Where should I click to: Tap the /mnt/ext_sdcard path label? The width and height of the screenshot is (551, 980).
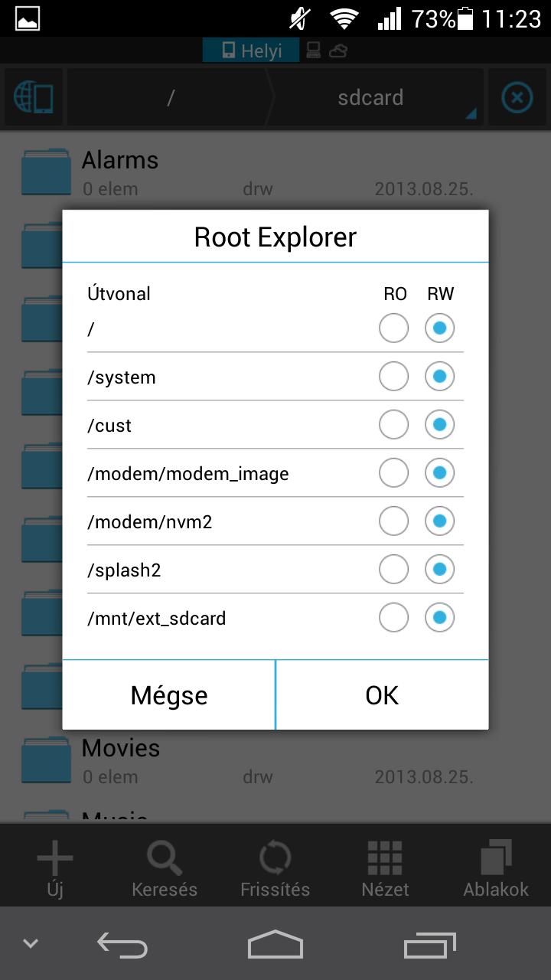pyautogui.click(x=156, y=619)
